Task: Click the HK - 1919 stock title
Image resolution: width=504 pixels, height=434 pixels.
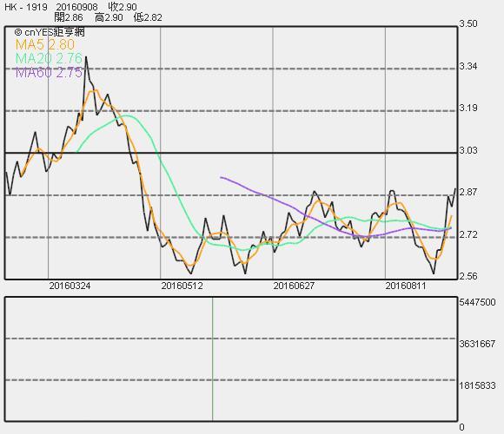Action: click(26, 7)
